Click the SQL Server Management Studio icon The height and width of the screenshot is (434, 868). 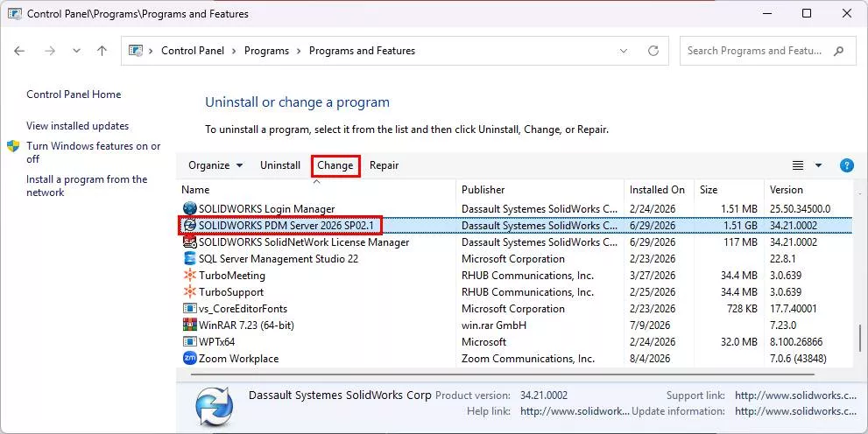coord(189,258)
